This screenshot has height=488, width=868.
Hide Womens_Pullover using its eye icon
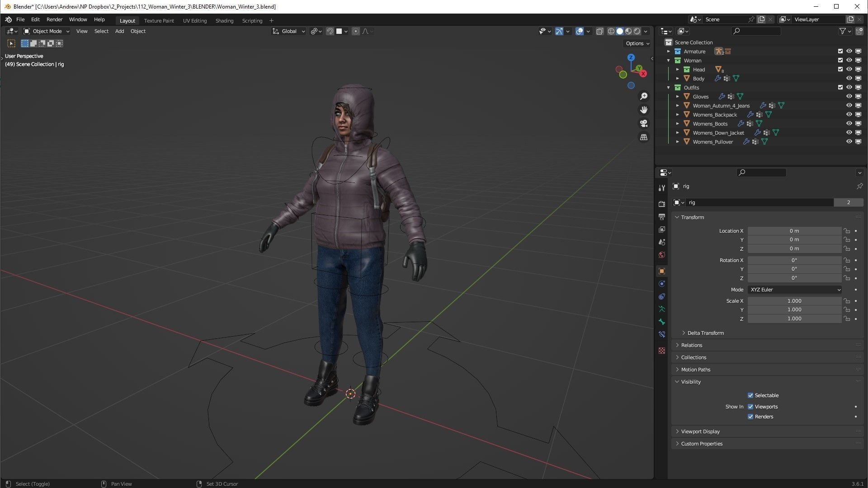[x=849, y=141]
